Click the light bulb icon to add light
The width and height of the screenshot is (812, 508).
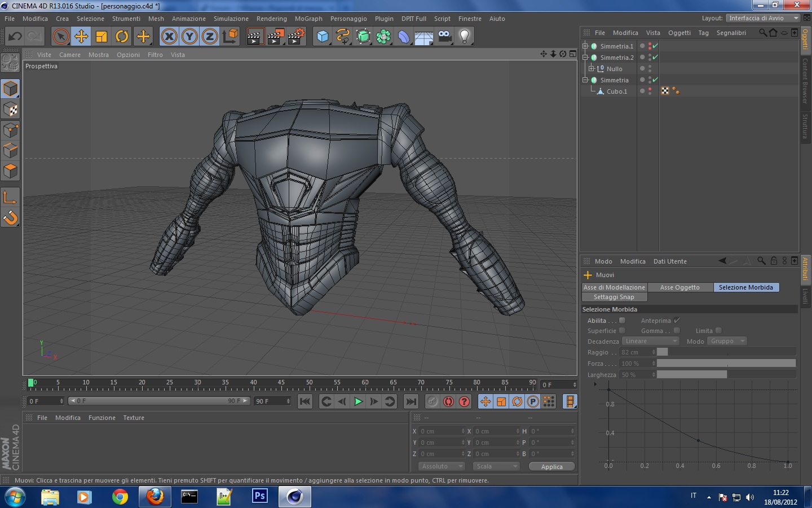tap(464, 37)
